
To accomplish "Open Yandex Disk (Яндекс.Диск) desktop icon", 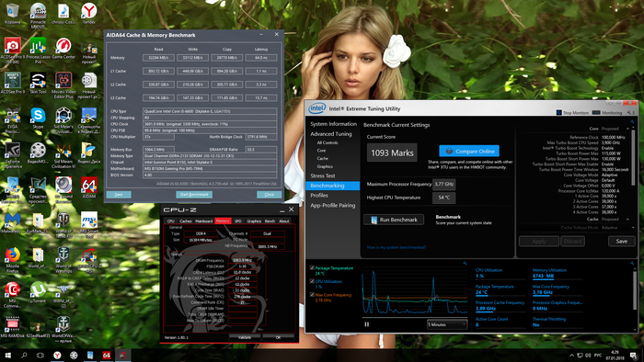I will pos(88,153).
